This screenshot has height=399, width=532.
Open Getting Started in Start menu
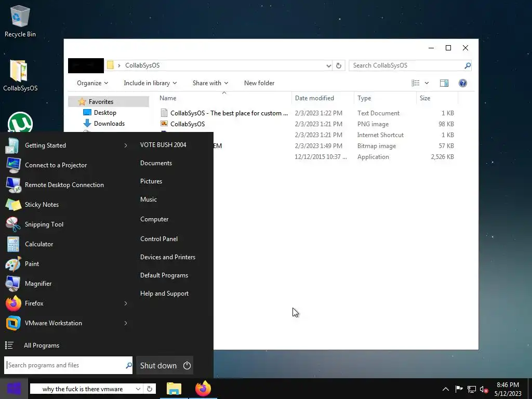click(x=66, y=145)
